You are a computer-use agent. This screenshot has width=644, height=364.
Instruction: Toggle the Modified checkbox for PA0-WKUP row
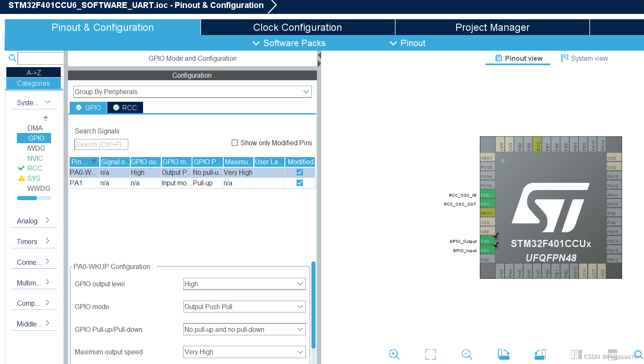300,172
